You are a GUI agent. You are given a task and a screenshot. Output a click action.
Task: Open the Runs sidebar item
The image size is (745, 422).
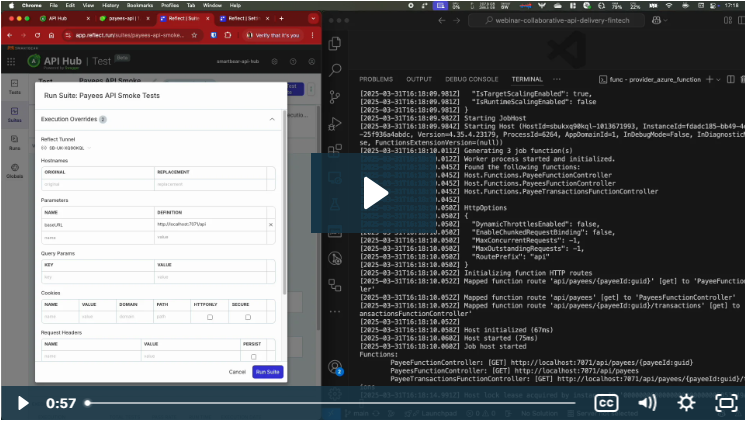point(15,143)
